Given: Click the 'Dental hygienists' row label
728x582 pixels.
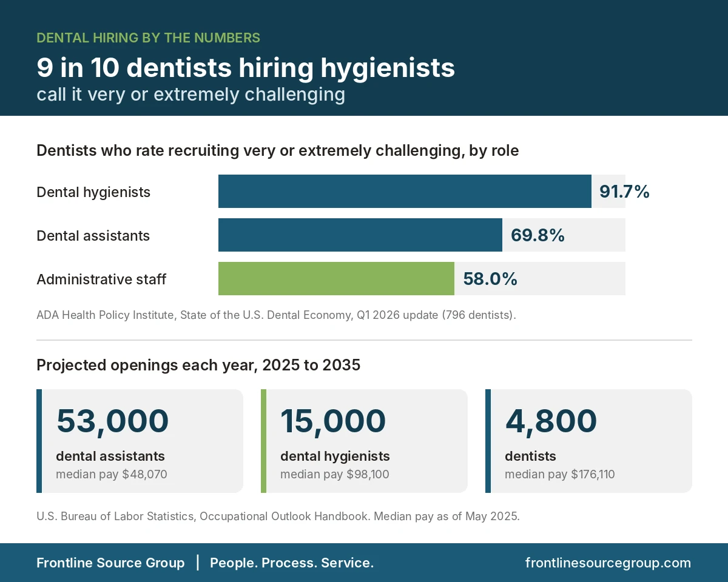Looking at the screenshot, I should [93, 192].
